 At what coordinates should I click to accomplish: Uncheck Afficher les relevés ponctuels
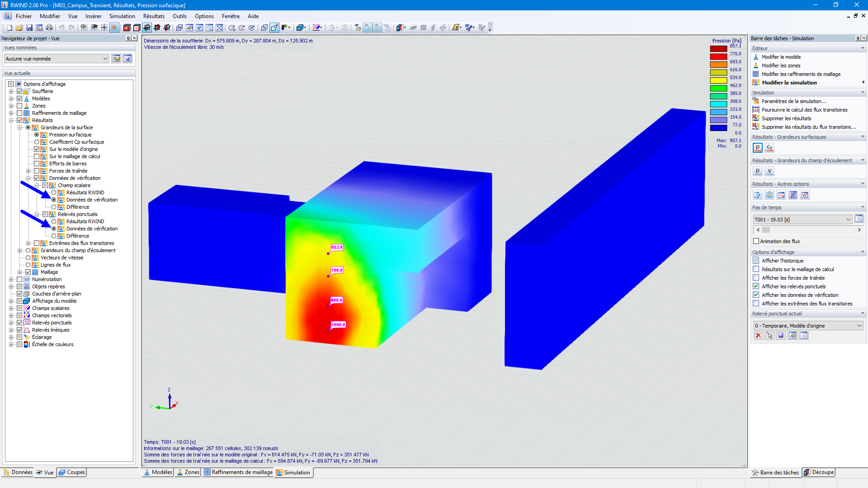pos(756,286)
